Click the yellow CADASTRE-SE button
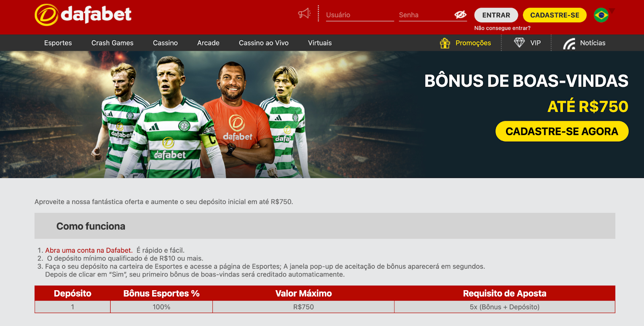This screenshot has height=326, width=644. 555,15
